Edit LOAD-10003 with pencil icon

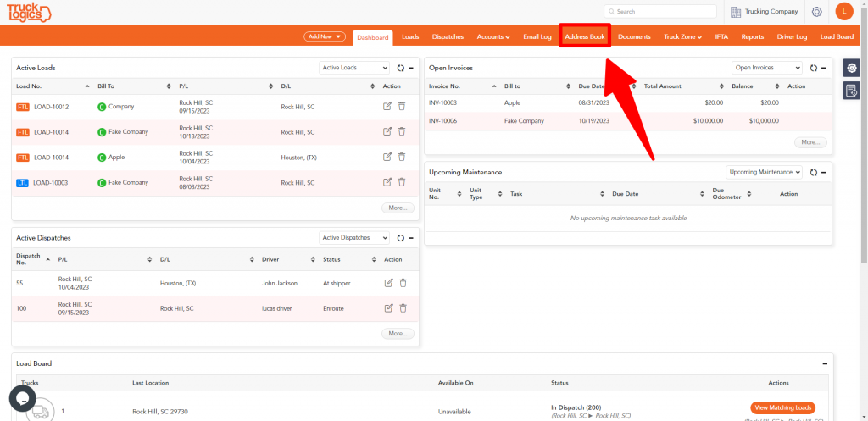coord(387,182)
